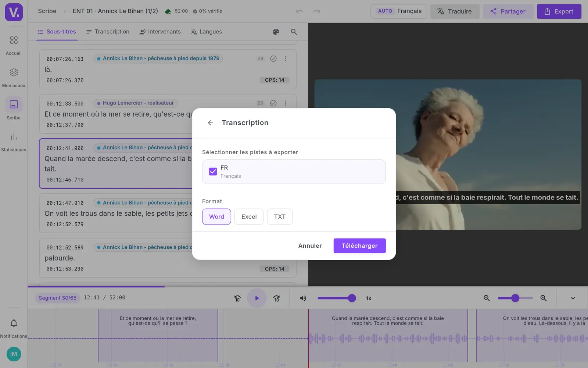Open Mediasbox in the sidebar
This screenshot has height=368, width=588.
(14, 78)
